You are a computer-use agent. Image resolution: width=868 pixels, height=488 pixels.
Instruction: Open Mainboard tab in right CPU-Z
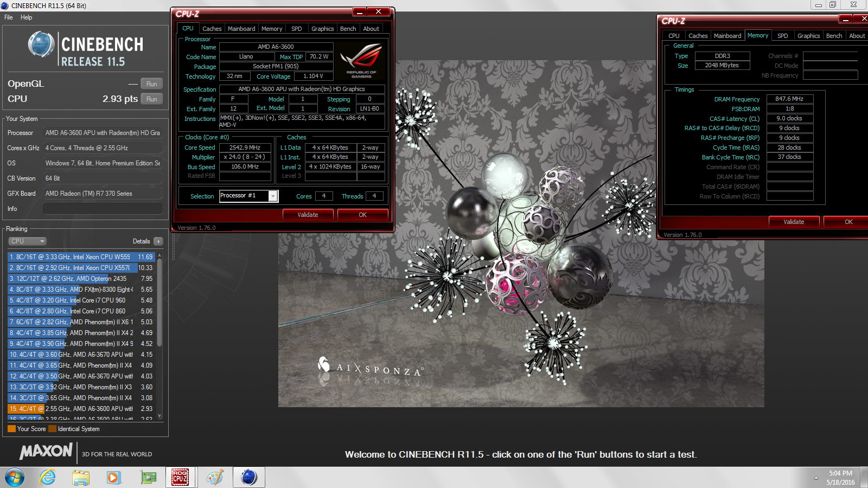coord(727,36)
